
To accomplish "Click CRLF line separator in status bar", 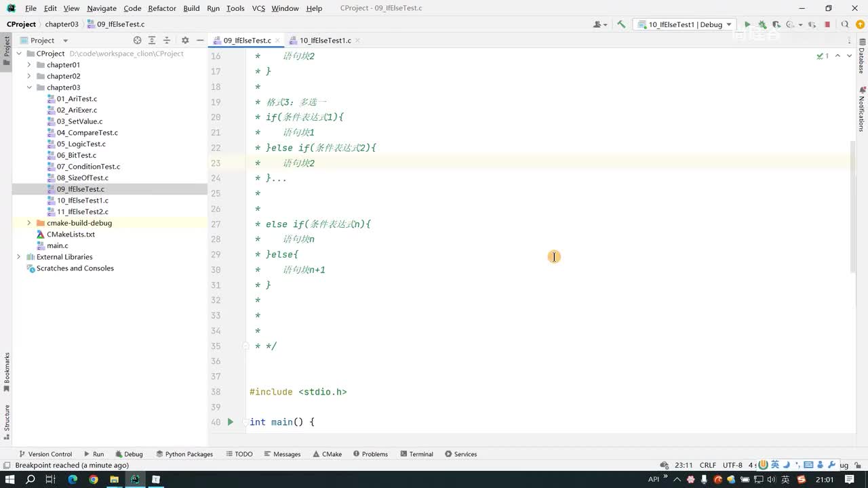I will pyautogui.click(x=707, y=465).
